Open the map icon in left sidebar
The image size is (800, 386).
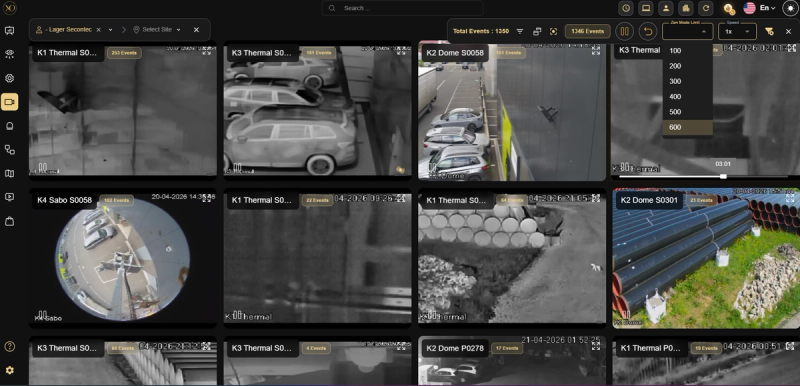9,173
